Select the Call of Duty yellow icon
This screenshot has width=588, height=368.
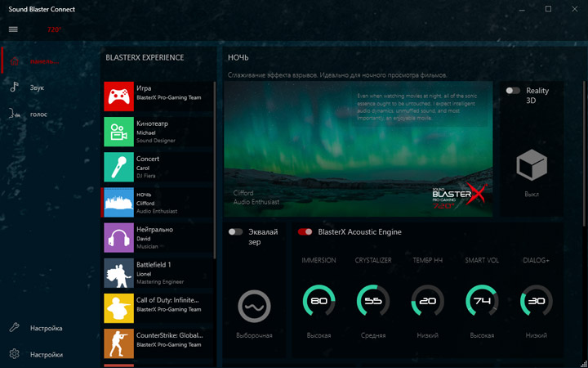point(119,308)
